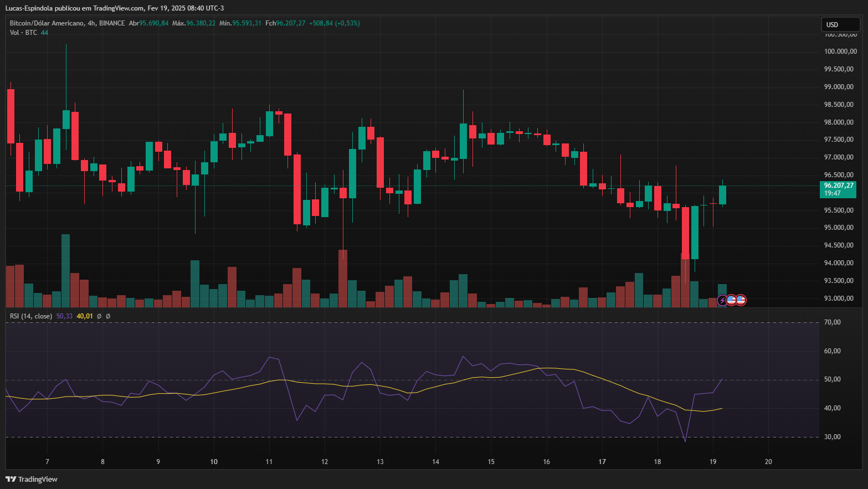The image size is (868, 489).
Task: Click the current price label 96.207,27 on the price axis
Action: click(838, 186)
